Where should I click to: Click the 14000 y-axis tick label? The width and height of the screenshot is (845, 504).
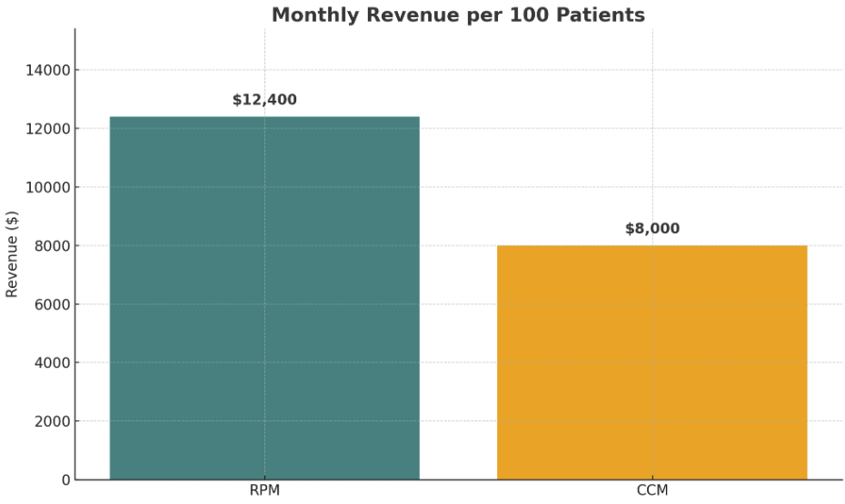tap(48, 70)
